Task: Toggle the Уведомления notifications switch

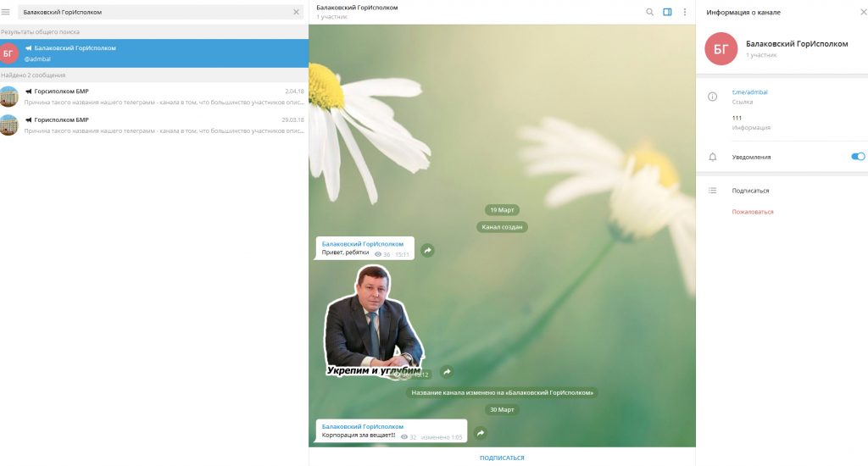Action: coord(858,157)
